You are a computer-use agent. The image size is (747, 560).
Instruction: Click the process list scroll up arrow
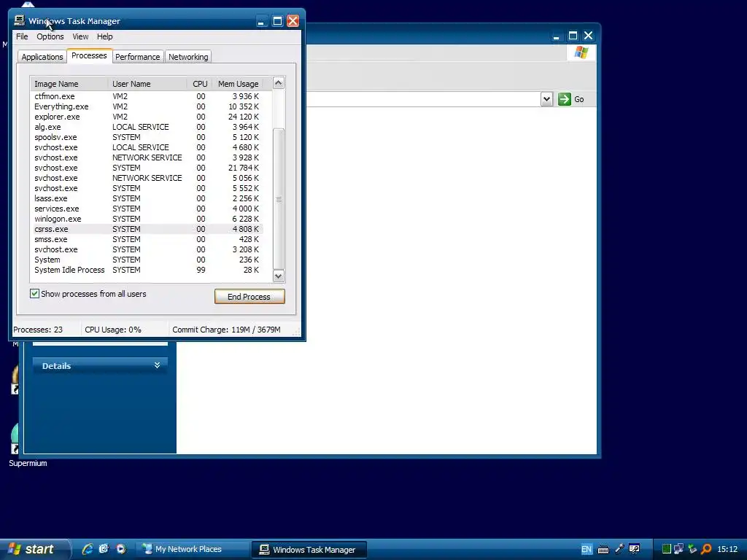[x=278, y=83]
